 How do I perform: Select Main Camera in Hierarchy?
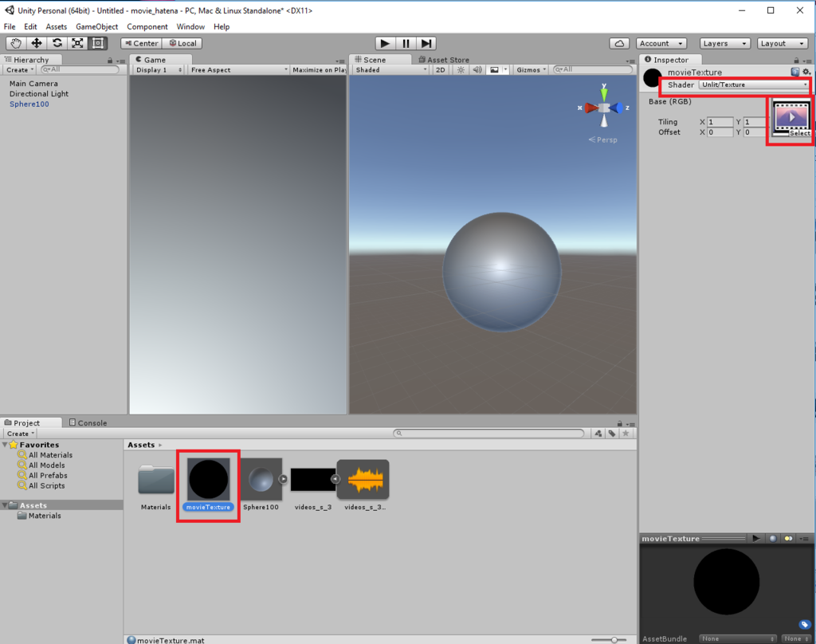click(x=33, y=84)
